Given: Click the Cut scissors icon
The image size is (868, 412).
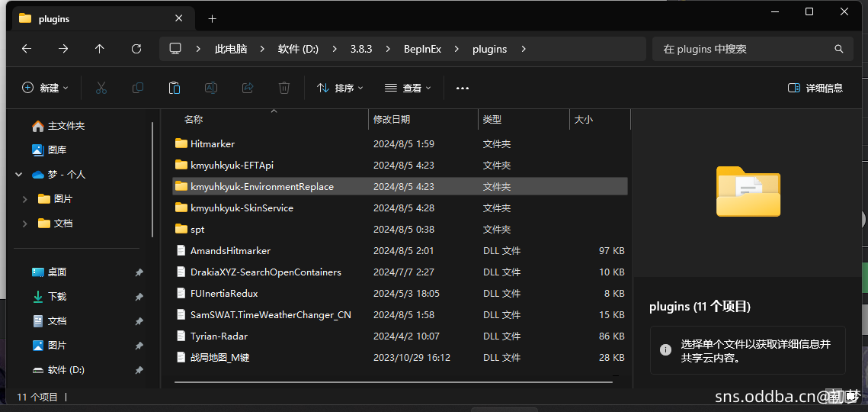Looking at the screenshot, I should tap(101, 88).
